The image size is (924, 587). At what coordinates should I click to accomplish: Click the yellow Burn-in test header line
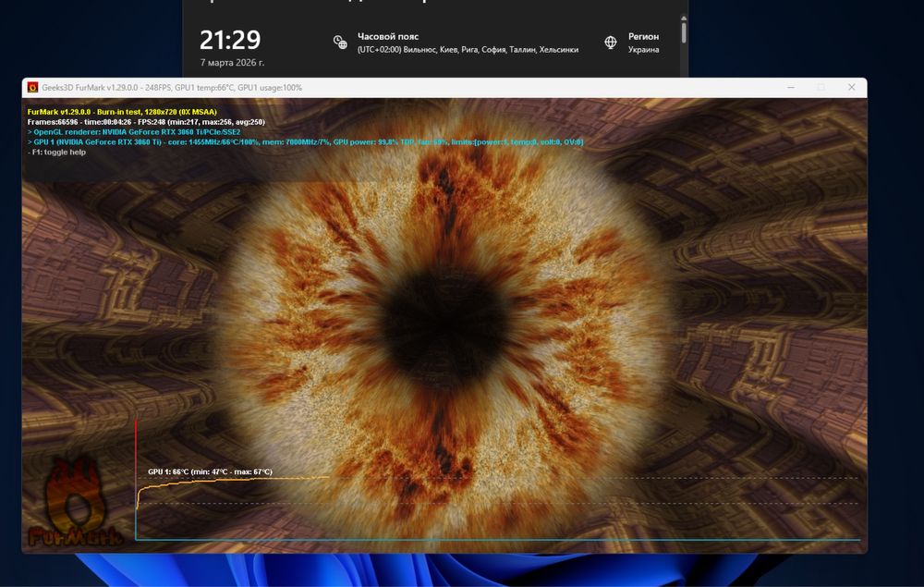point(122,112)
